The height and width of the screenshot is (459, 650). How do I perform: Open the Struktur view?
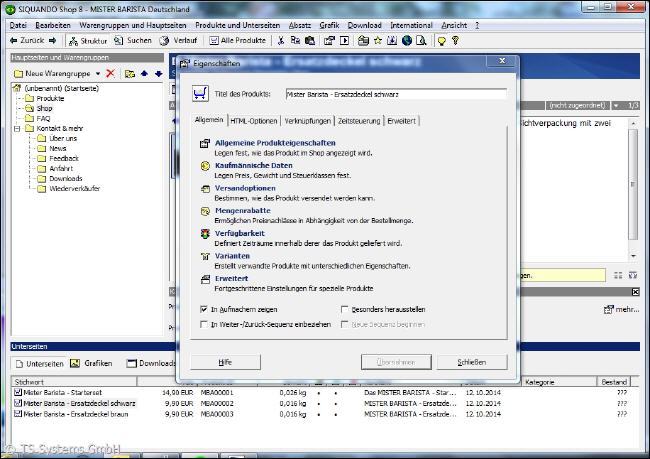coord(88,41)
